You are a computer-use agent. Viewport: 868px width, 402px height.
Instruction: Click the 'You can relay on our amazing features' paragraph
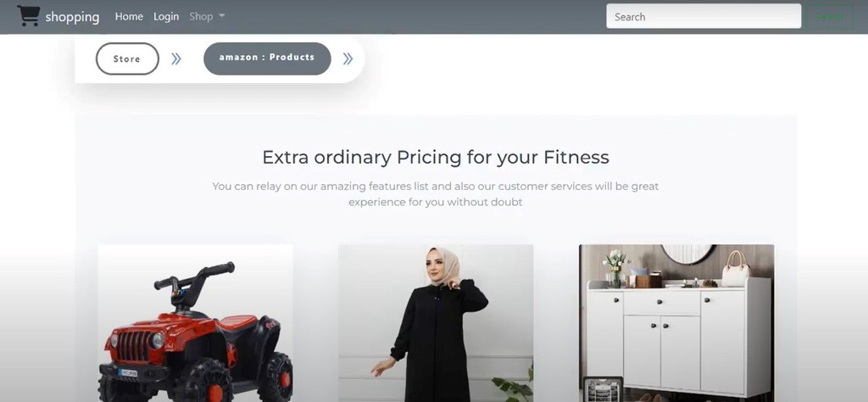coord(436,194)
